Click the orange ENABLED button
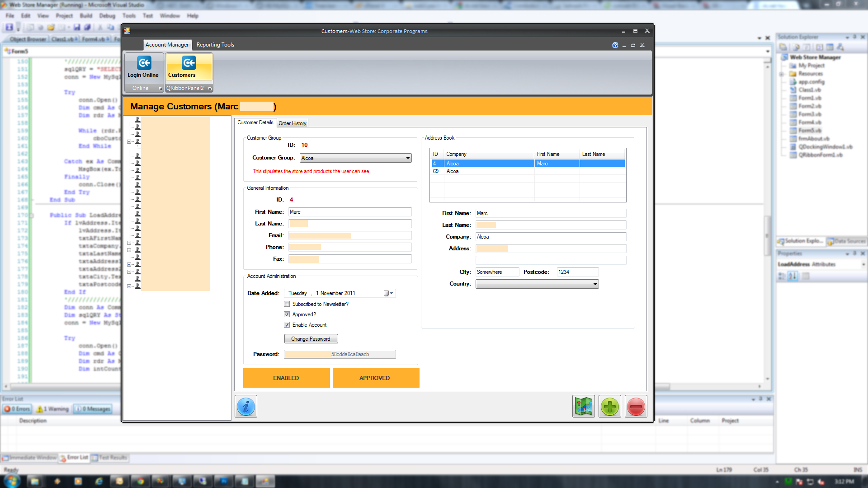868x488 pixels. click(x=286, y=378)
